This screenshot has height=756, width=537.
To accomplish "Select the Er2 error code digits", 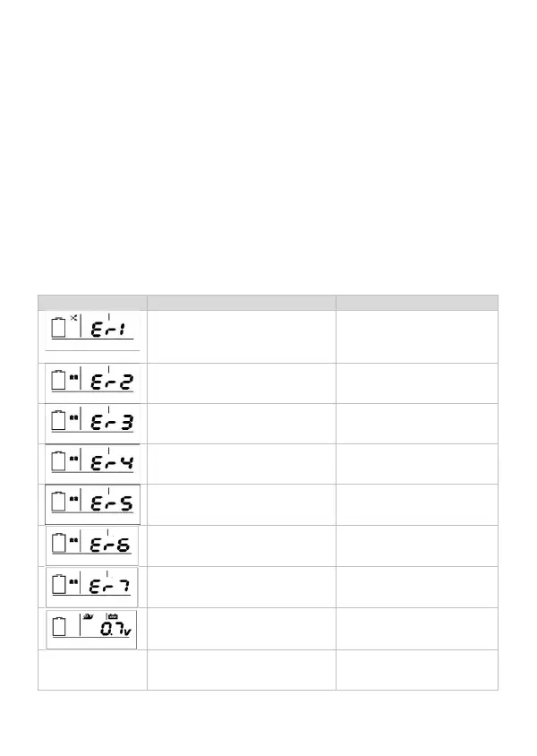I will click(x=111, y=382).
